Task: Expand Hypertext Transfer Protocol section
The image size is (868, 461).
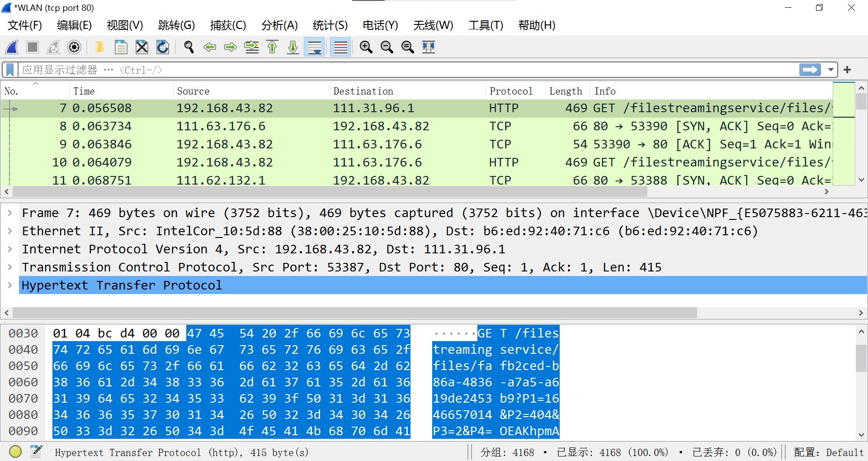Action: pyautogui.click(x=9, y=285)
